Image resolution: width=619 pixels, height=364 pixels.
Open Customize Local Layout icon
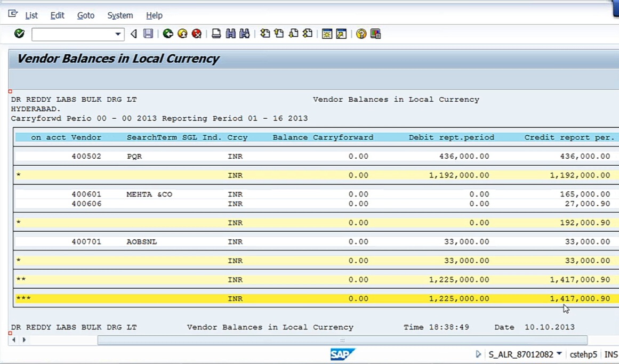375,34
